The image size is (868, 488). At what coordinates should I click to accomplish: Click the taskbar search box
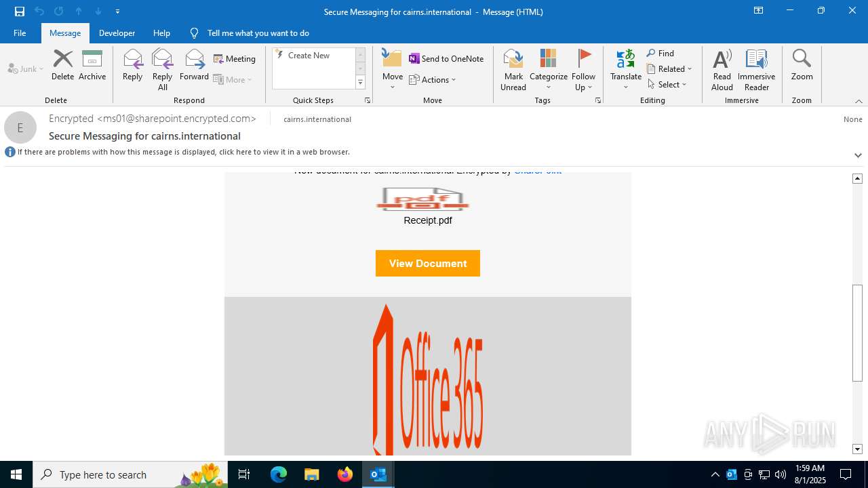[130, 474]
